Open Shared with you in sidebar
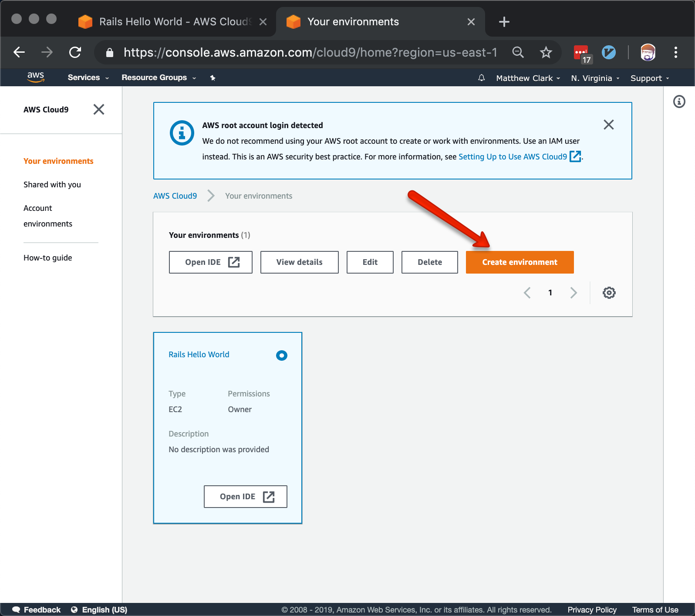695x616 pixels. [x=52, y=185]
